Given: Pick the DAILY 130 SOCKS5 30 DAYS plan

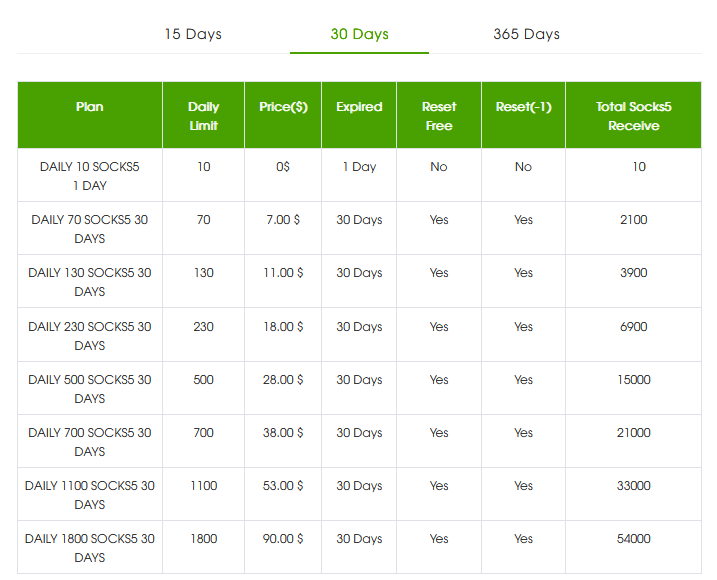Looking at the screenshot, I should click(x=90, y=282).
